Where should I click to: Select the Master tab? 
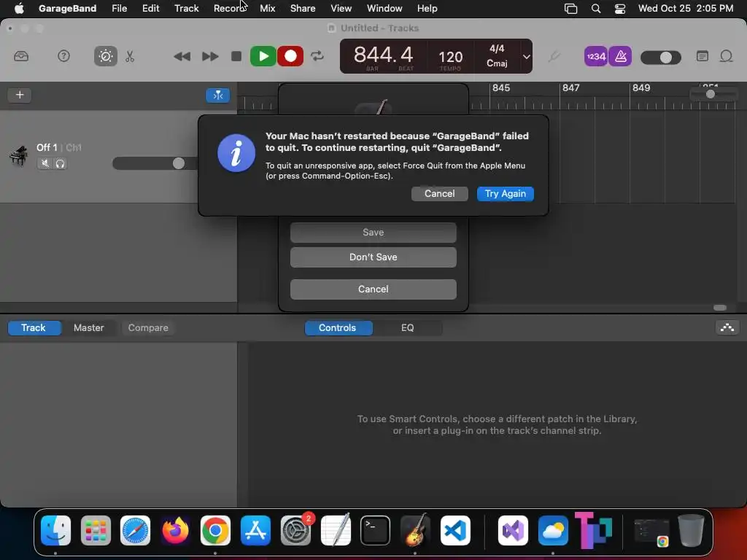(x=88, y=327)
